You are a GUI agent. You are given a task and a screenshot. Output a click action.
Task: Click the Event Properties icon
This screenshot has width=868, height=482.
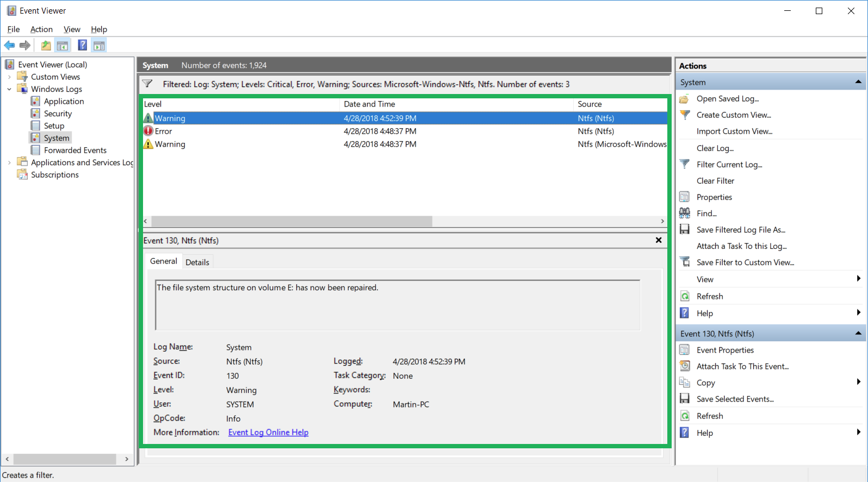coord(685,350)
